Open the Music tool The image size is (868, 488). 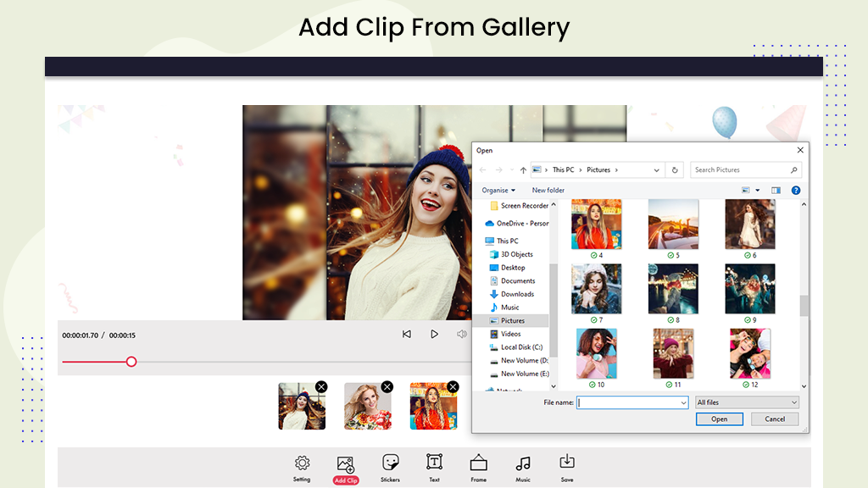tap(523, 468)
